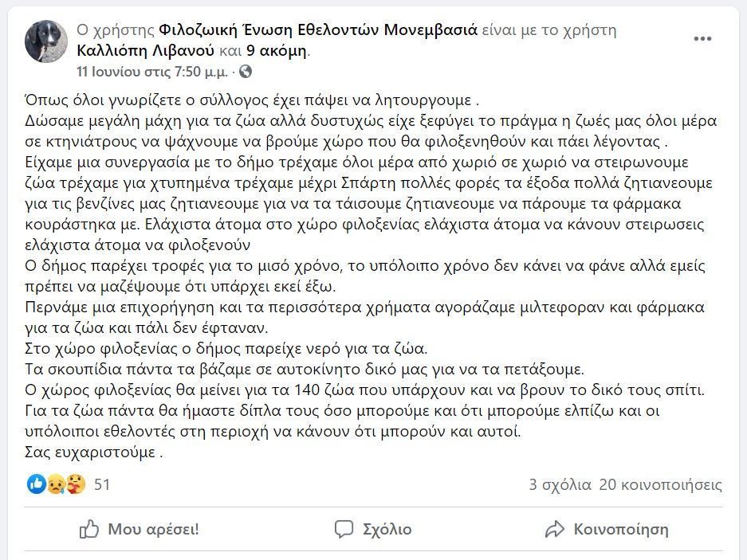Click the speech bubble comment icon
This screenshot has width=747, height=560.
344,529
